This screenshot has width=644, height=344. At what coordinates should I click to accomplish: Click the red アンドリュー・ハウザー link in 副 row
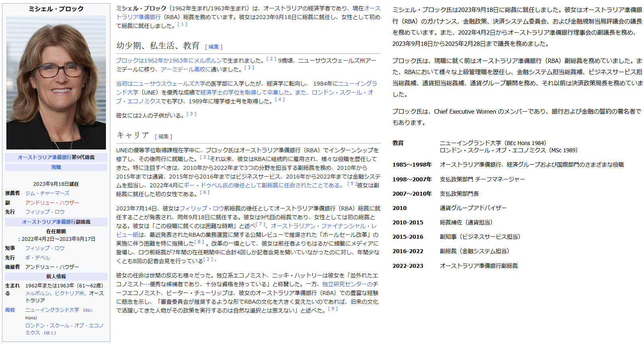tap(52, 203)
